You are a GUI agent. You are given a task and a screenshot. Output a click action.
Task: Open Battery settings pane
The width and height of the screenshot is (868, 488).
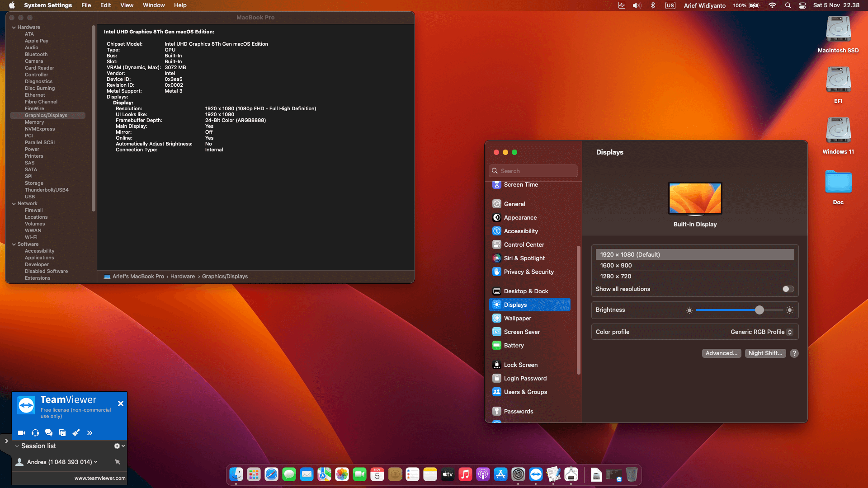529,346
